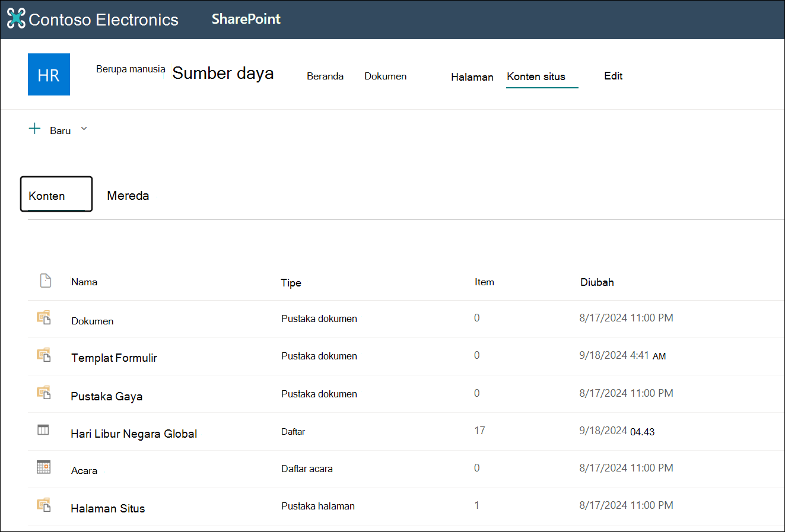Open the Templat Formulir library

[x=115, y=358]
